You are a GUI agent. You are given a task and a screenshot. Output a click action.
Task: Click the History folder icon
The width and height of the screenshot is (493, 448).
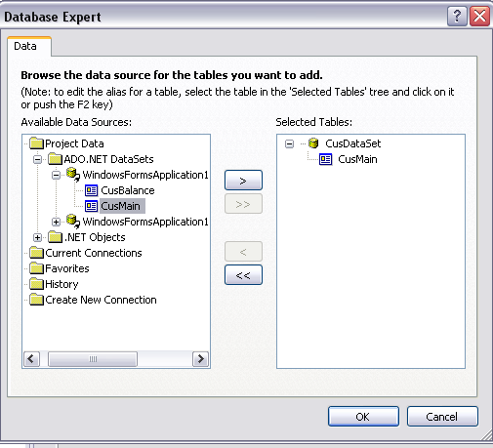(36, 284)
